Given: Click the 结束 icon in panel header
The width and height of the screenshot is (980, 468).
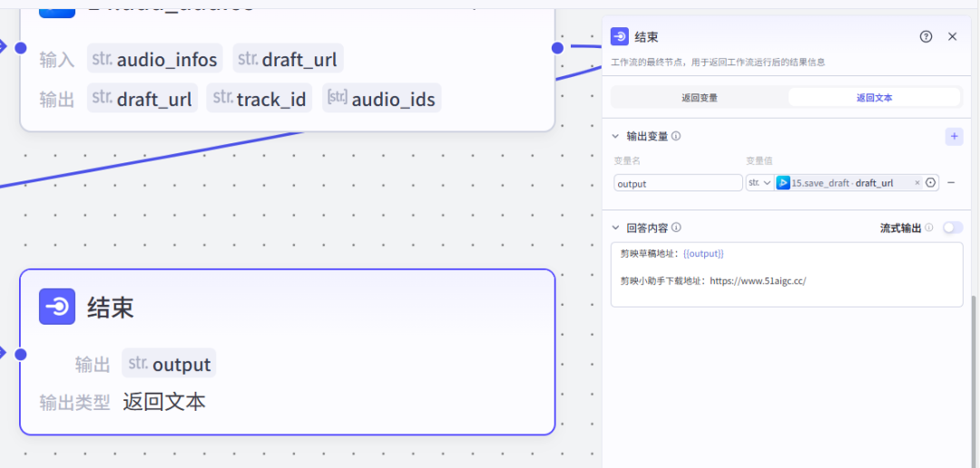Looking at the screenshot, I should pyautogui.click(x=620, y=37).
